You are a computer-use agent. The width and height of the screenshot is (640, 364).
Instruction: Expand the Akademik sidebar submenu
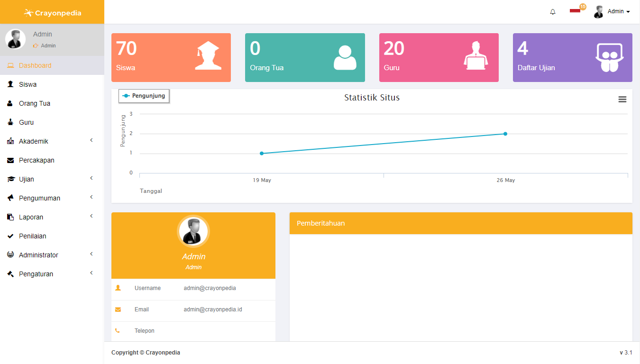(52, 141)
